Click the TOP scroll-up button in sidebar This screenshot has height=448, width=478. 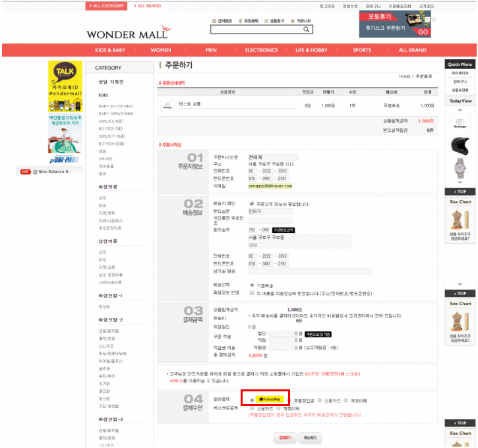point(460,192)
